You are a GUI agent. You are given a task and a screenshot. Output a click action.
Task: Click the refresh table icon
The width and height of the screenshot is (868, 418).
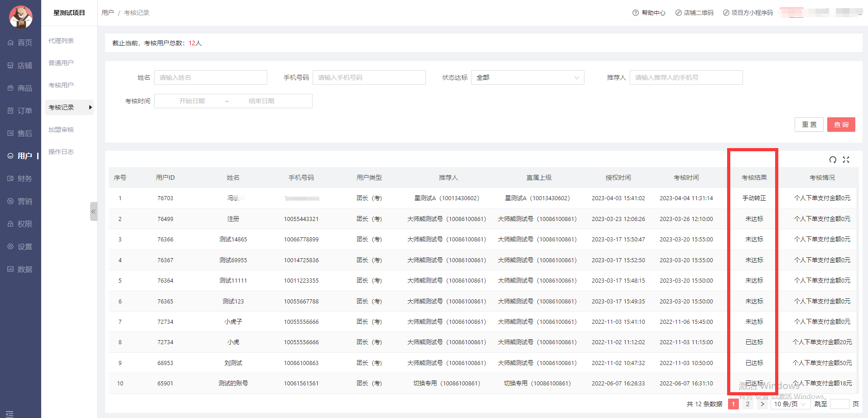(833, 160)
